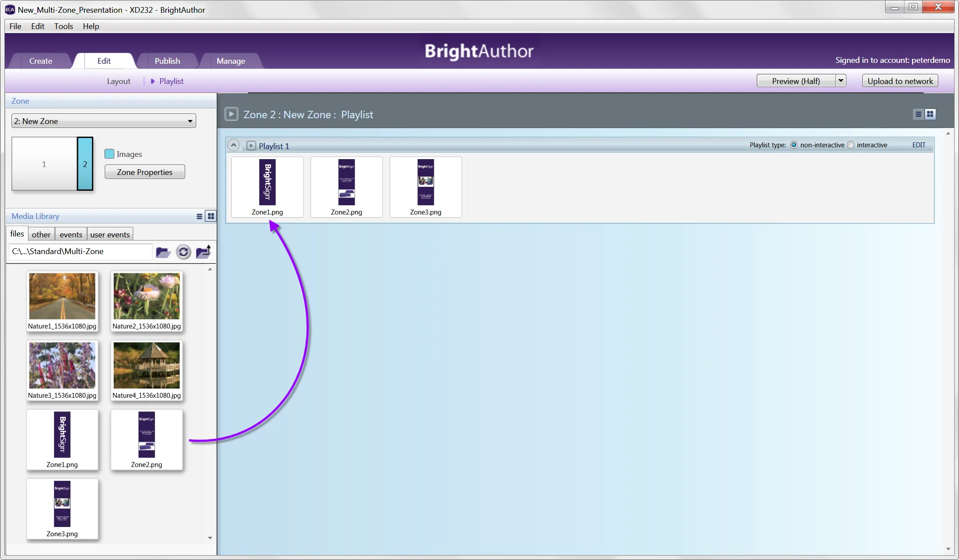Maximize the BrightAuthor window
The image size is (959, 560).
(913, 7)
